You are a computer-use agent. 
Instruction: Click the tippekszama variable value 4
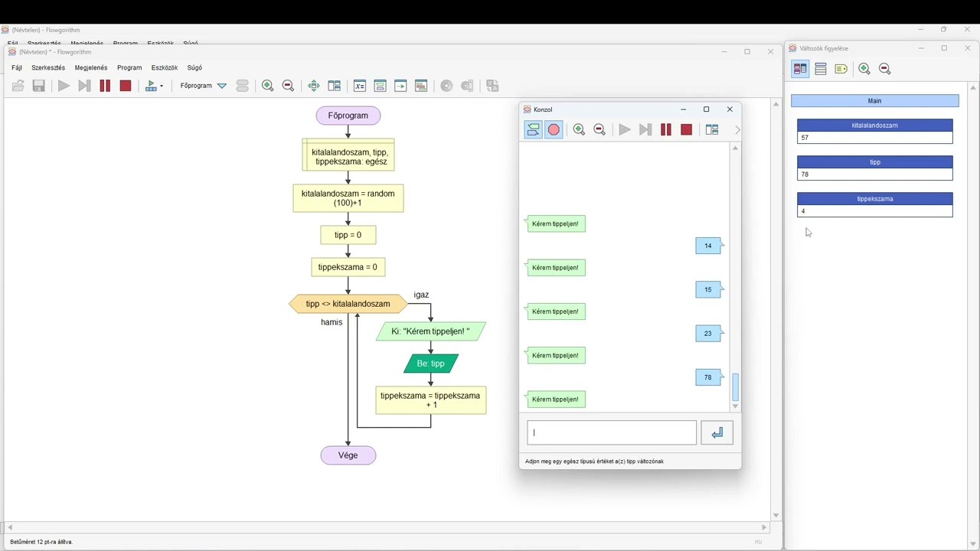pos(875,211)
